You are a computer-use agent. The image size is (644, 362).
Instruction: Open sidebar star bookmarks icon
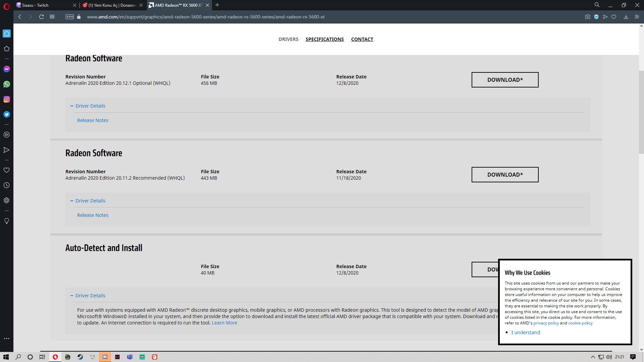pyautogui.click(x=7, y=49)
